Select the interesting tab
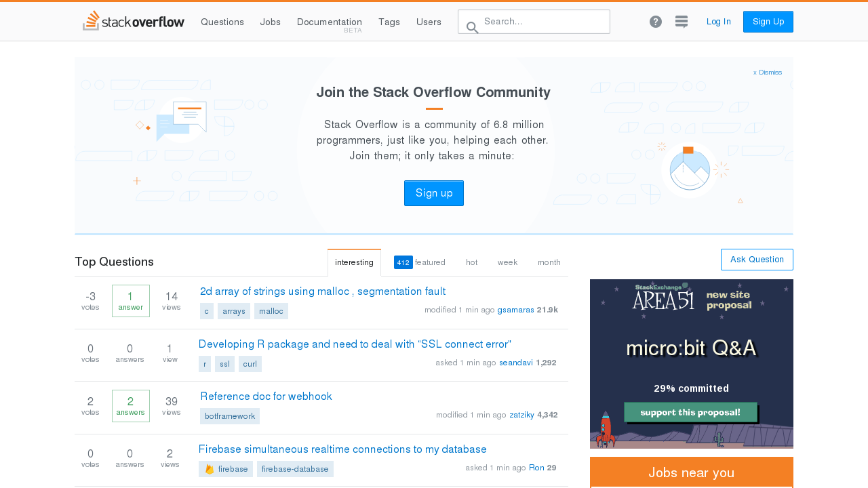 (354, 262)
